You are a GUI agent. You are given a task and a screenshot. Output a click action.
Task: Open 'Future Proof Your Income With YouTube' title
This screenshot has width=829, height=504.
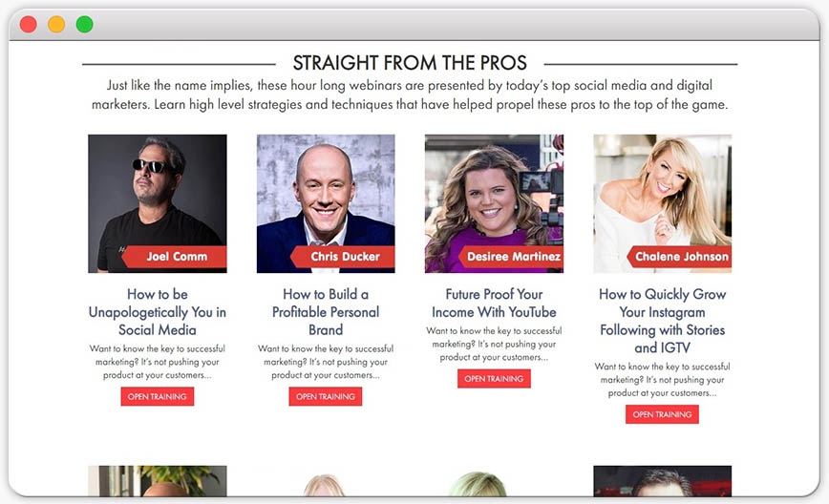pos(494,303)
